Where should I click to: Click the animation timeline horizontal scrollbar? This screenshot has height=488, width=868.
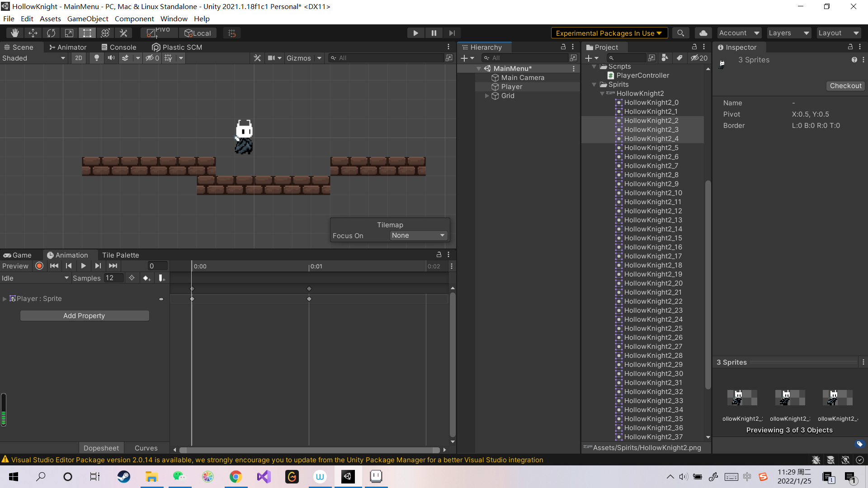310,450
